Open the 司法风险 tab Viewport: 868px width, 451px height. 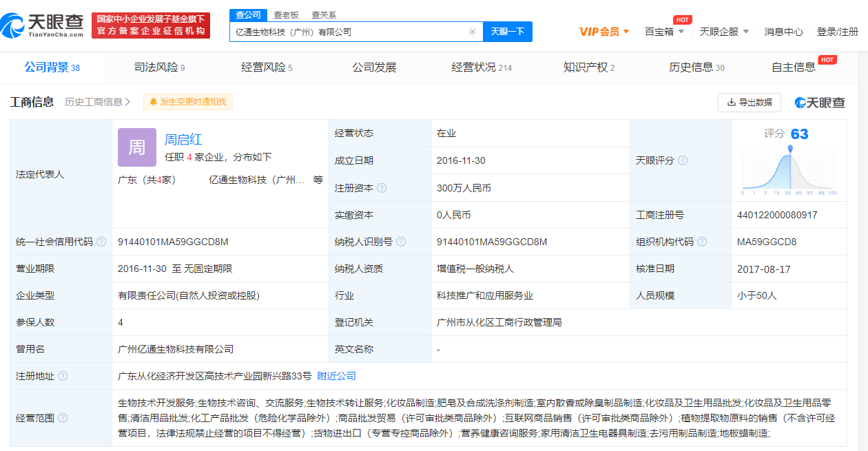[x=159, y=67]
